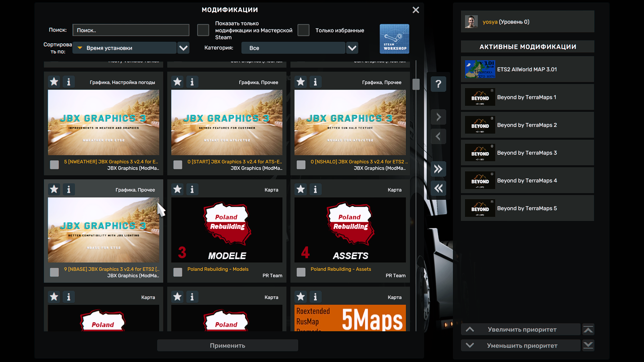The image size is (644, 362).
Task: Toggle the favorites only checkbox
Action: pyautogui.click(x=303, y=30)
